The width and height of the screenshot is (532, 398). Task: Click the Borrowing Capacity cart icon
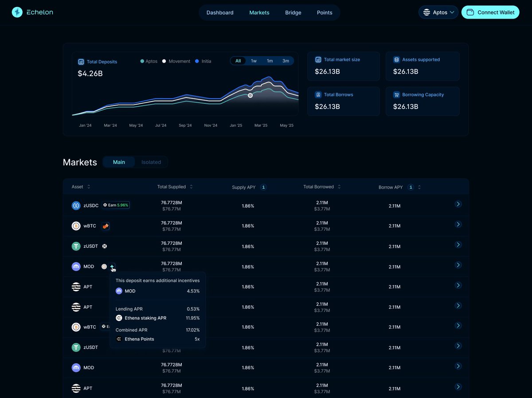coord(396,94)
